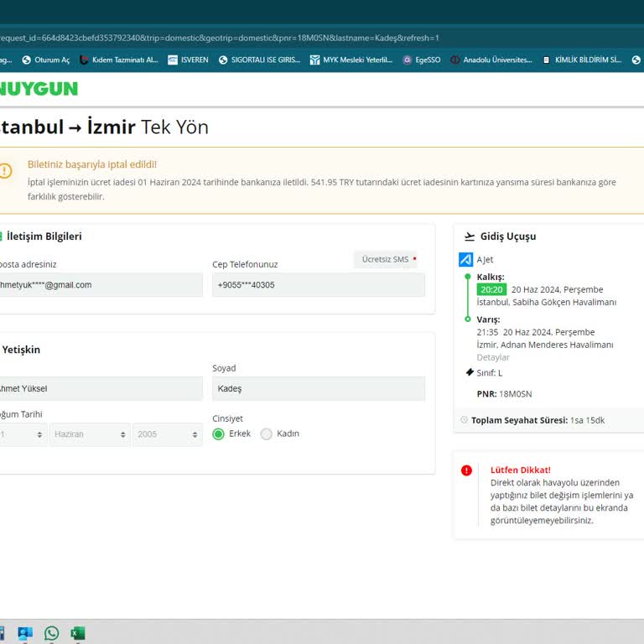Click the Soyad field containing Kadeş
The height and width of the screenshot is (644, 644).
pyautogui.click(x=318, y=388)
